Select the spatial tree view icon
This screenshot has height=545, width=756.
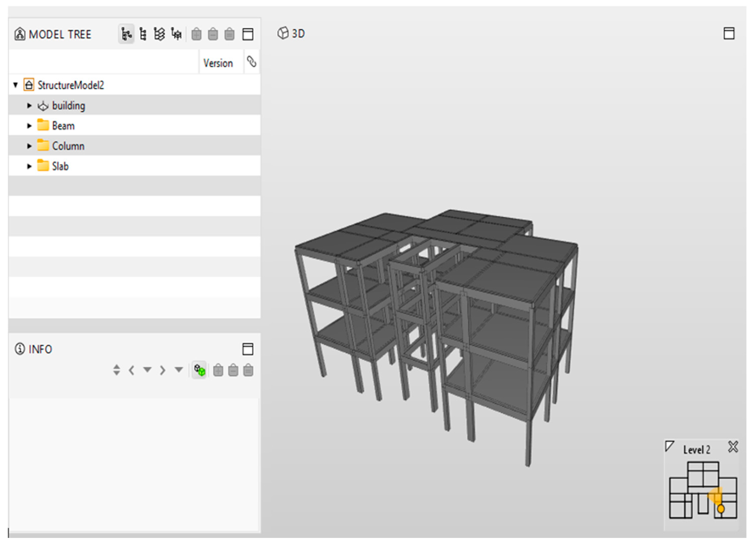pyautogui.click(x=126, y=34)
